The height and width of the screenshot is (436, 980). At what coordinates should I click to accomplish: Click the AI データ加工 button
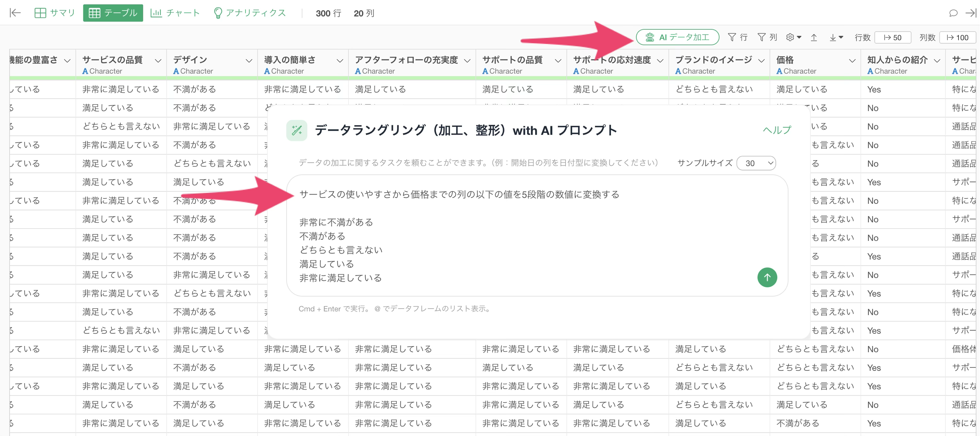point(678,37)
